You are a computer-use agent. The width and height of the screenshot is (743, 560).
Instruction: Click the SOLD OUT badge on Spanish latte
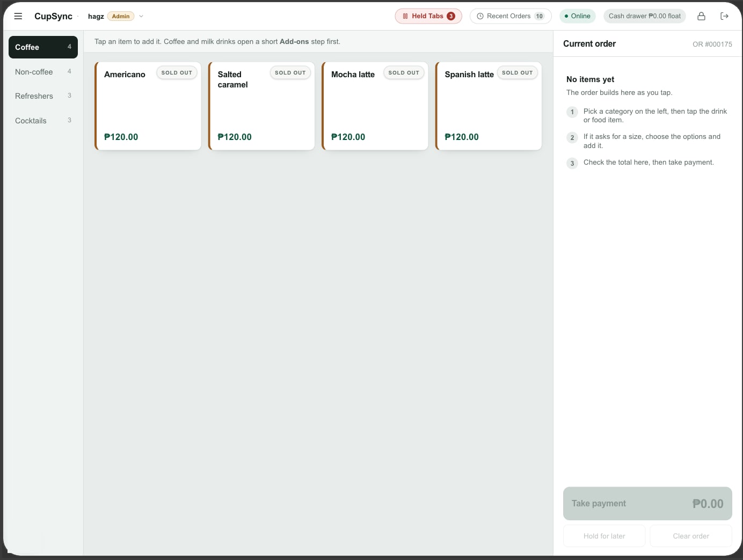point(518,72)
